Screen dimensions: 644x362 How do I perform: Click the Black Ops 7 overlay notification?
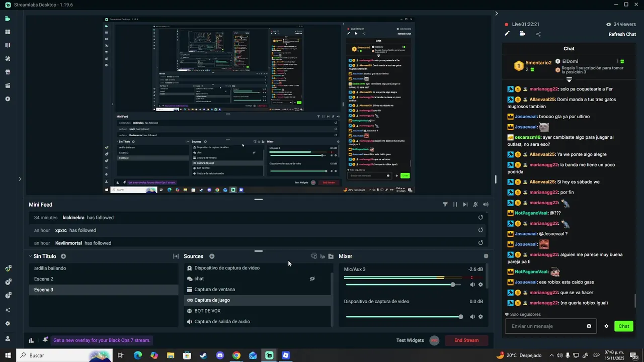point(102,340)
